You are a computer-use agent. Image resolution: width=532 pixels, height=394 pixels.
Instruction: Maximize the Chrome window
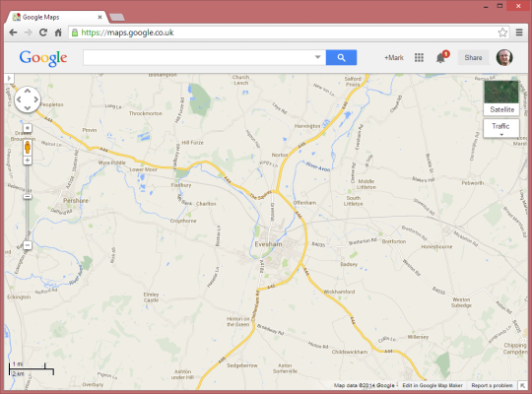[499, 6]
